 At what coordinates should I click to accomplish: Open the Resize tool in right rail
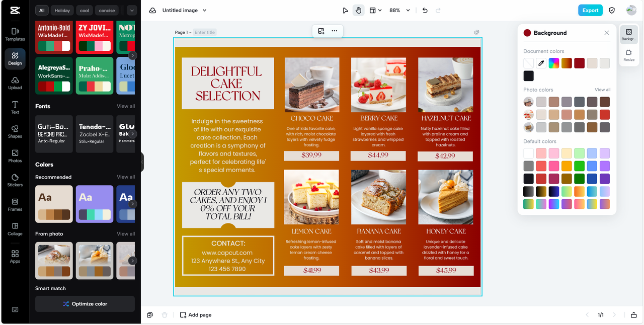(x=629, y=55)
